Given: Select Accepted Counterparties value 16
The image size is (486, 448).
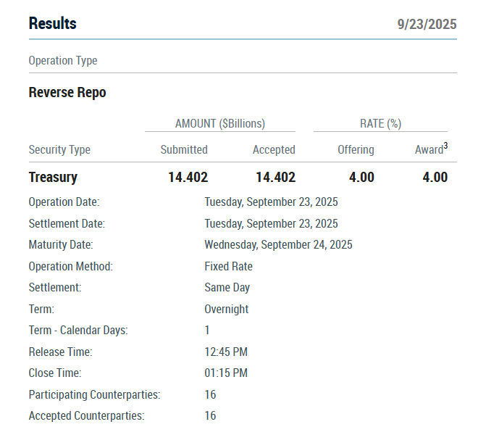Looking at the screenshot, I should (210, 416).
